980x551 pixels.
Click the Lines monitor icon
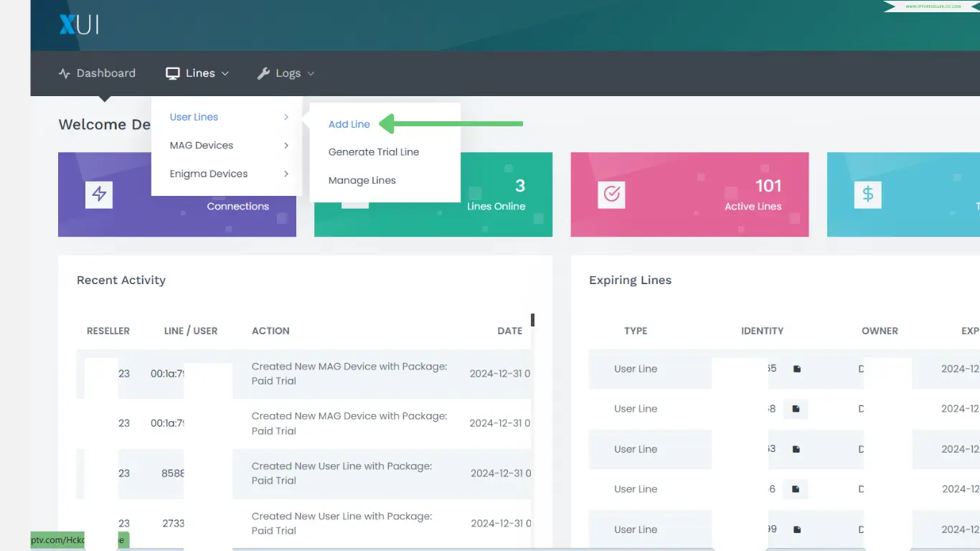pyautogui.click(x=172, y=73)
